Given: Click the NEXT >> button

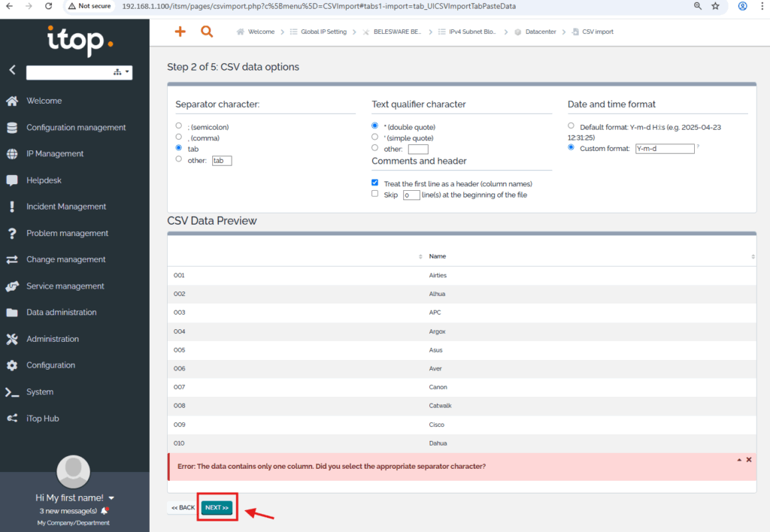Looking at the screenshot, I should tap(217, 508).
